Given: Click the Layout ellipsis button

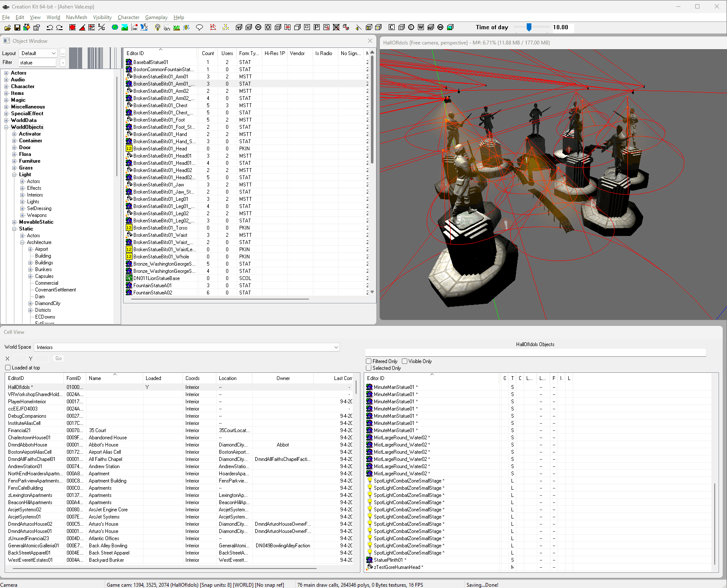Looking at the screenshot, I should pyautogui.click(x=62, y=53).
